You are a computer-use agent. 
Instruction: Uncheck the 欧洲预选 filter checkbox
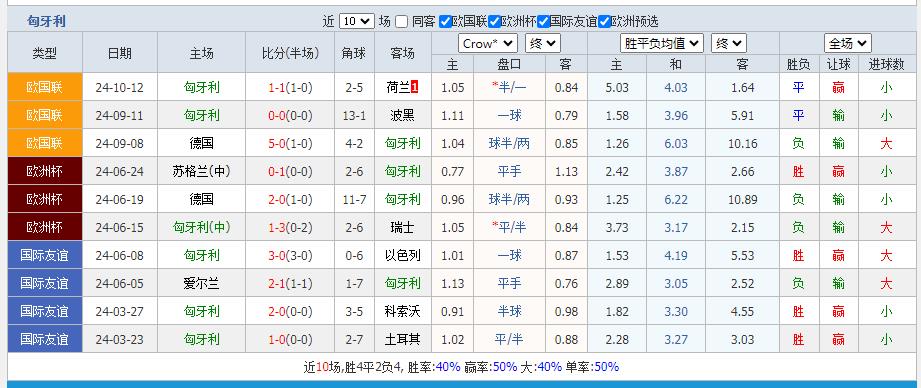point(604,22)
